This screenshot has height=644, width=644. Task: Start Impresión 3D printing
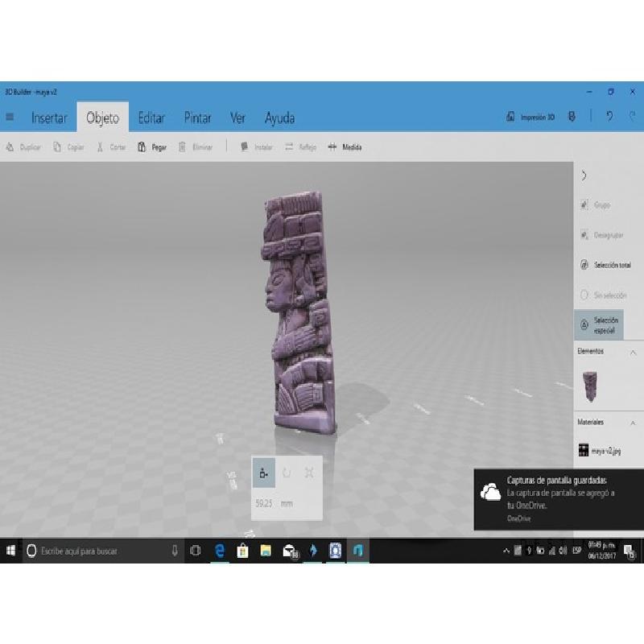click(530, 117)
